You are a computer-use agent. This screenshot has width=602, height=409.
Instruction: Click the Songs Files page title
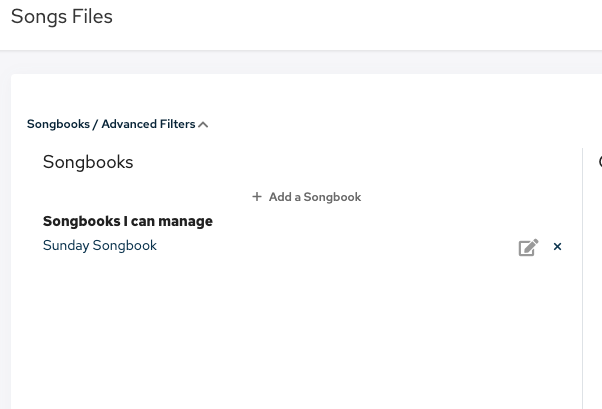62,17
